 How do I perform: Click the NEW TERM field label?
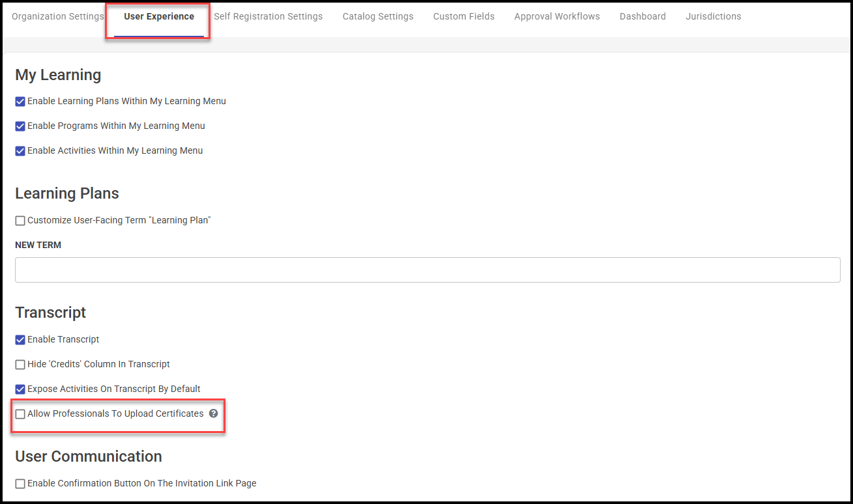tap(38, 245)
